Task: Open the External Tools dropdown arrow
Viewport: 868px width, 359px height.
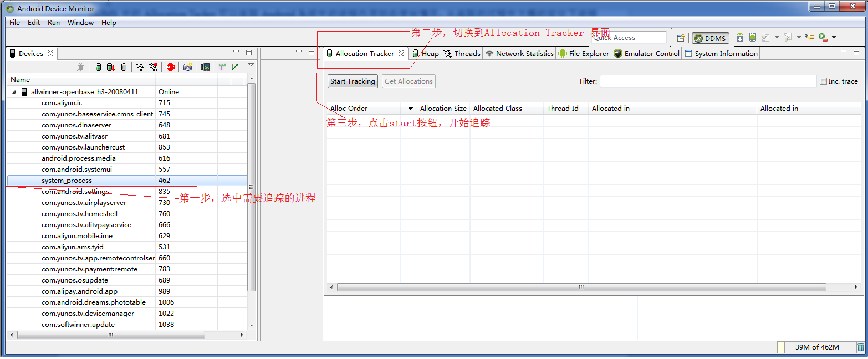Action: [x=834, y=38]
